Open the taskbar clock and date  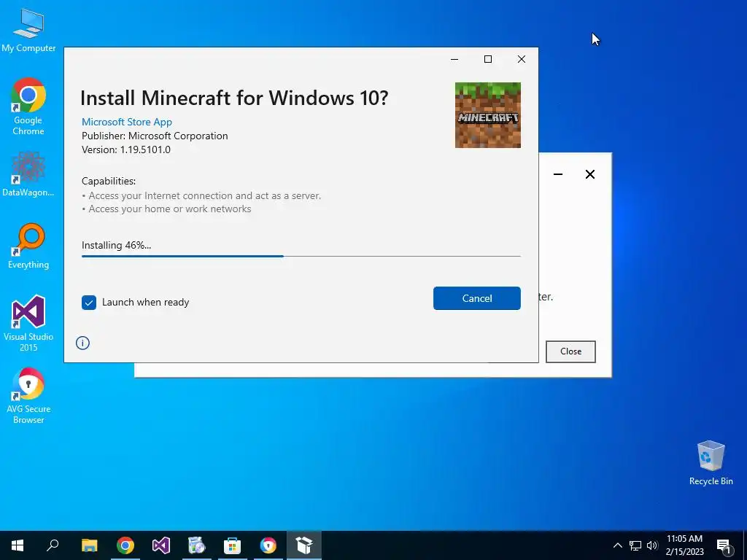pos(684,545)
